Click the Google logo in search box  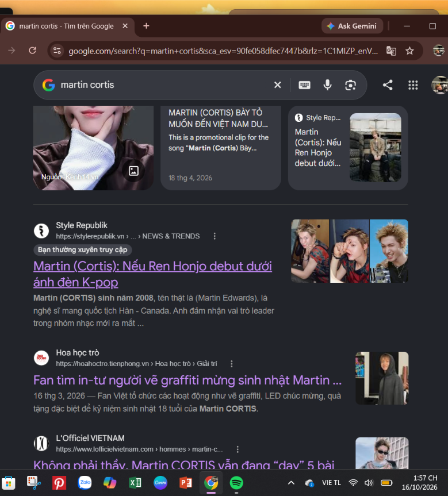[49, 85]
